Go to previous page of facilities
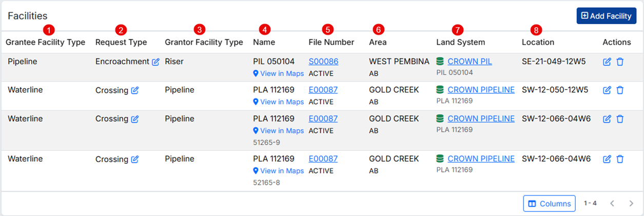This screenshot has height=216, width=644. [612, 204]
